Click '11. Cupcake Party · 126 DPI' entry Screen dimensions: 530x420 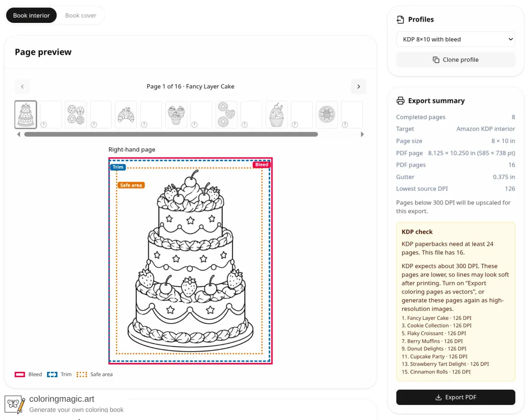pyautogui.click(x=435, y=356)
